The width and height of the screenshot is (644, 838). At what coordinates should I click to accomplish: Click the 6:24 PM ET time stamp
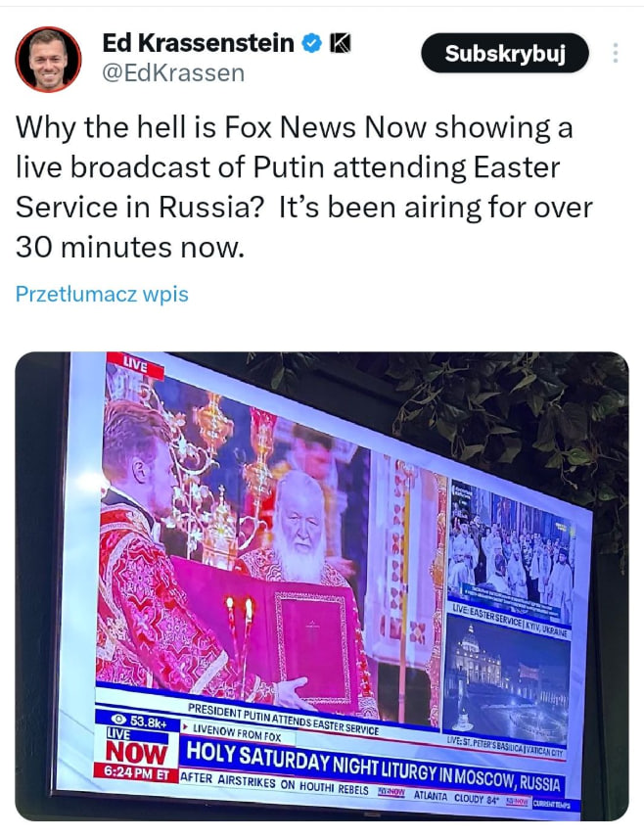point(135,772)
